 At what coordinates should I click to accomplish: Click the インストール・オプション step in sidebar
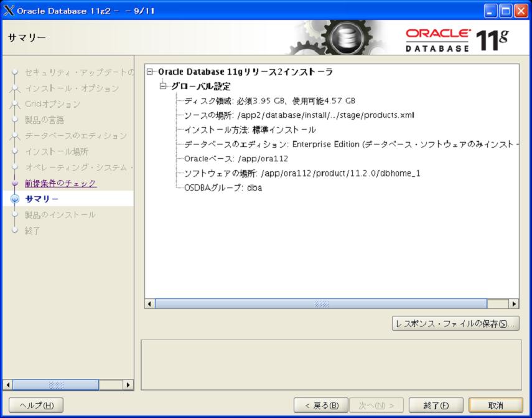[72, 88]
